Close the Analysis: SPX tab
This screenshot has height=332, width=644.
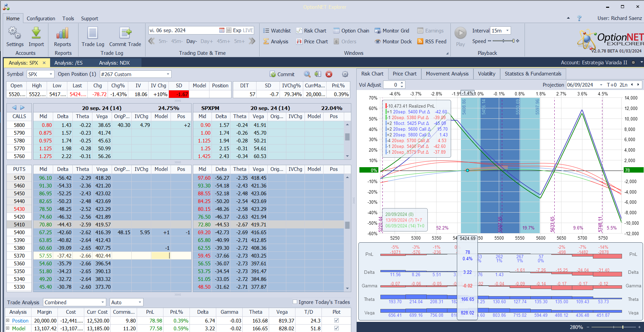coord(44,63)
